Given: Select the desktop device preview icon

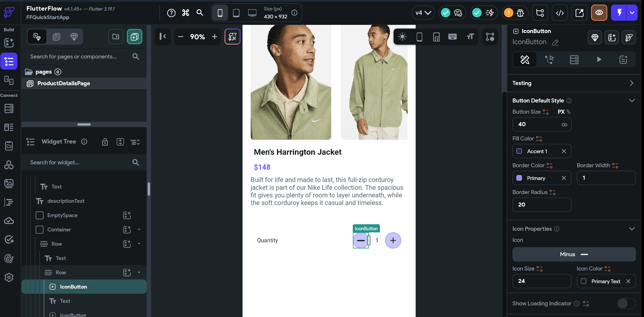Looking at the screenshot, I should pos(252,13).
